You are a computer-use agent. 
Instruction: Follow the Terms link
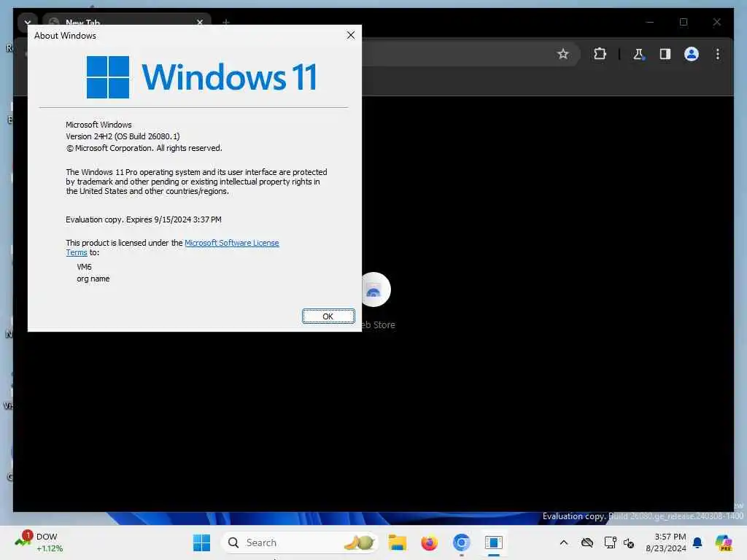(x=76, y=253)
